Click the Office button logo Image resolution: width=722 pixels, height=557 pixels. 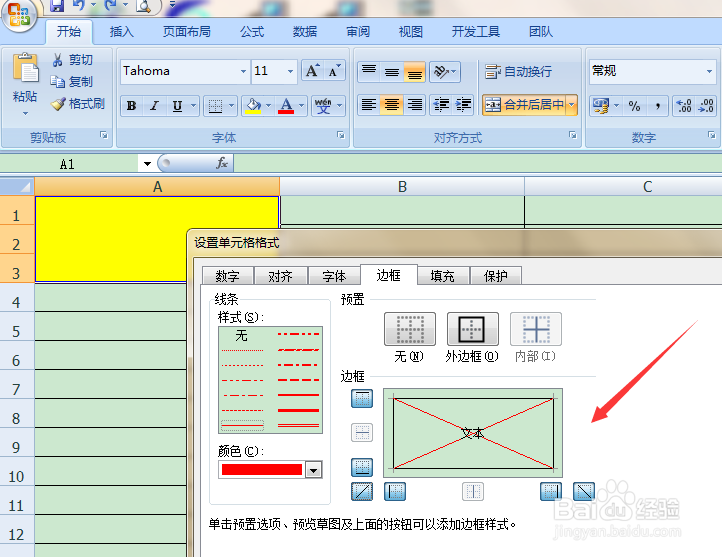(x=18, y=15)
